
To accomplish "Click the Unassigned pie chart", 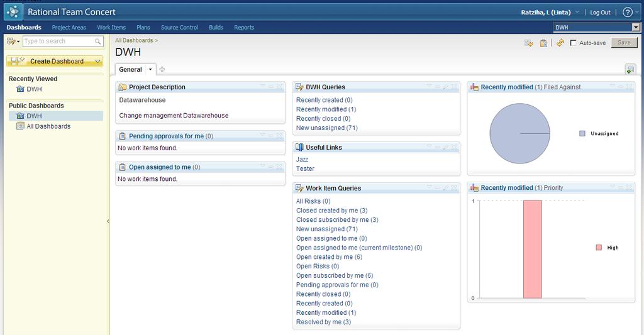I will click(x=519, y=133).
